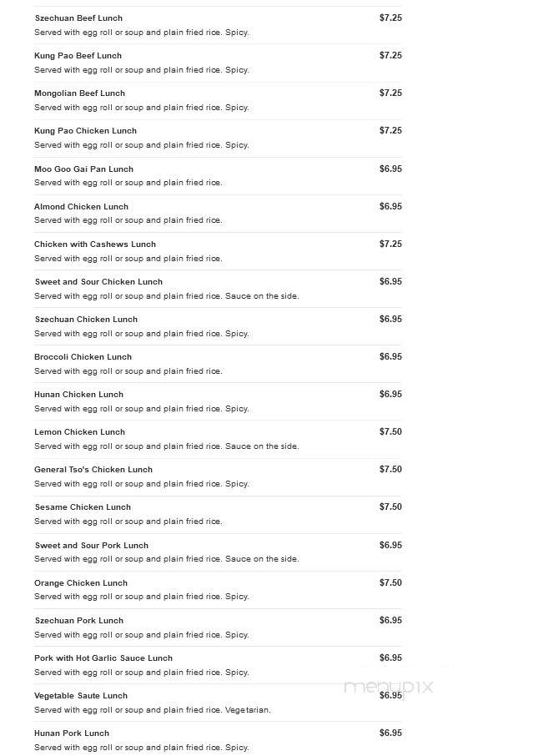Open Almond Chicken Lunch item

(x=81, y=207)
